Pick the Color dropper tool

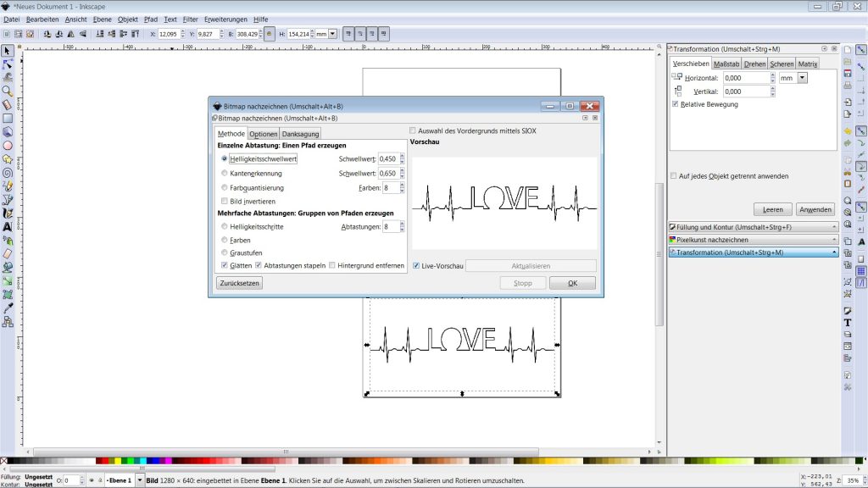pyautogui.click(x=8, y=308)
